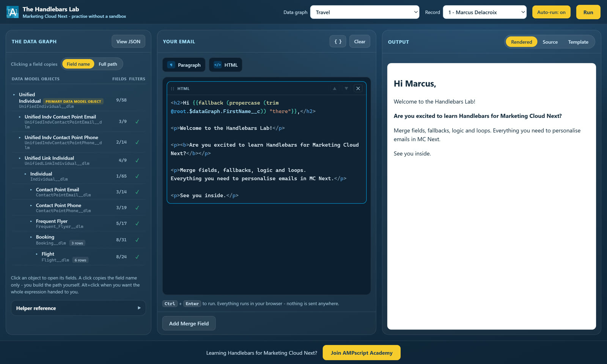Open the View JSON button
This screenshot has width=607, height=364.
tap(128, 42)
